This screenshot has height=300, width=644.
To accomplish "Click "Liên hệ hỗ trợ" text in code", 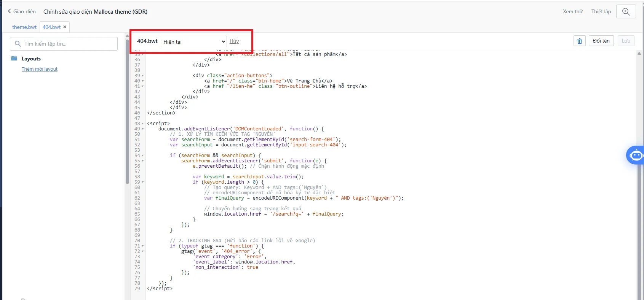I will coord(335,86).
